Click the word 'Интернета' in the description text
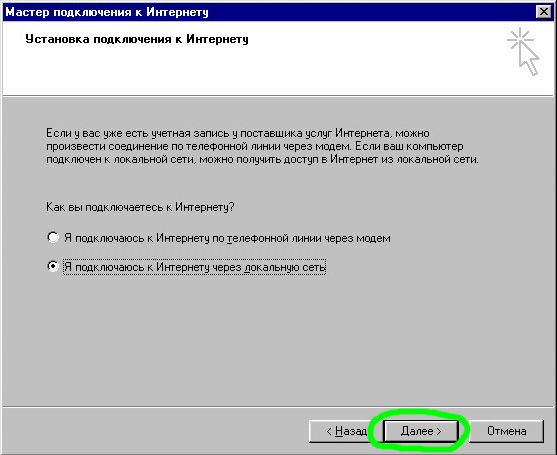557x455 pixels. click(x=362, y=133)
